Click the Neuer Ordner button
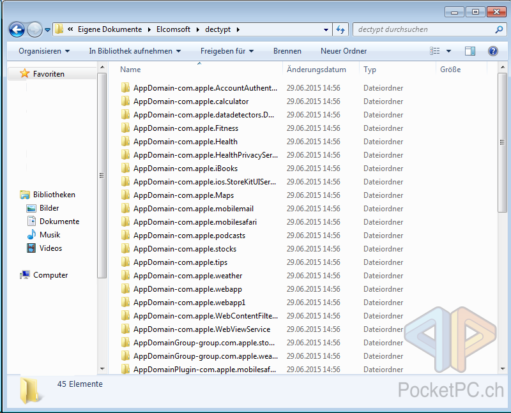 [343, 51]
